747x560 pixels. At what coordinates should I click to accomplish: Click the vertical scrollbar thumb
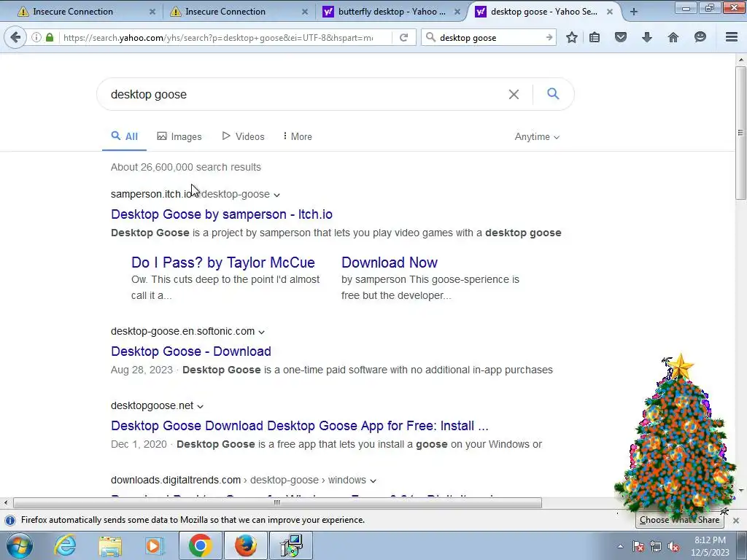pyautogui.click(x=740, y=133)
